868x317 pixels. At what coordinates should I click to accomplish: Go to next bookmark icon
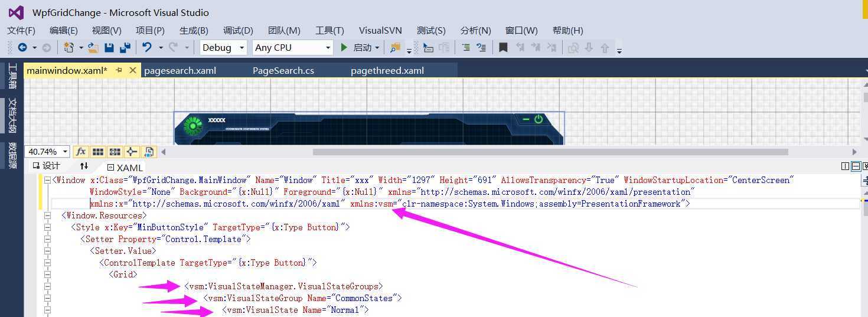(536, 47)
